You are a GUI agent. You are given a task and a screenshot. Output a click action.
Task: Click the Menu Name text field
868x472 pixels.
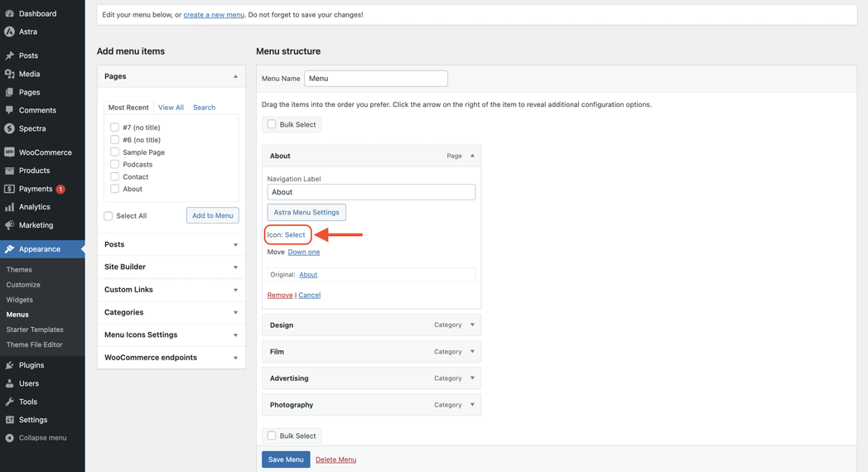click(375, 79)
